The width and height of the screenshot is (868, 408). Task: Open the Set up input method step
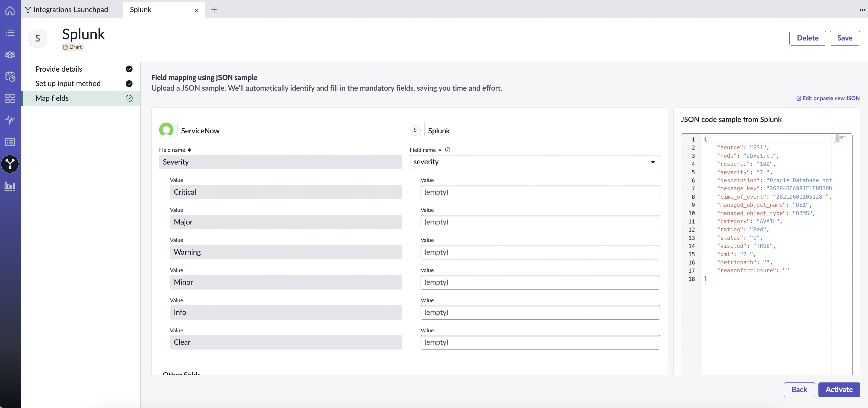click(x=81, y=84)
